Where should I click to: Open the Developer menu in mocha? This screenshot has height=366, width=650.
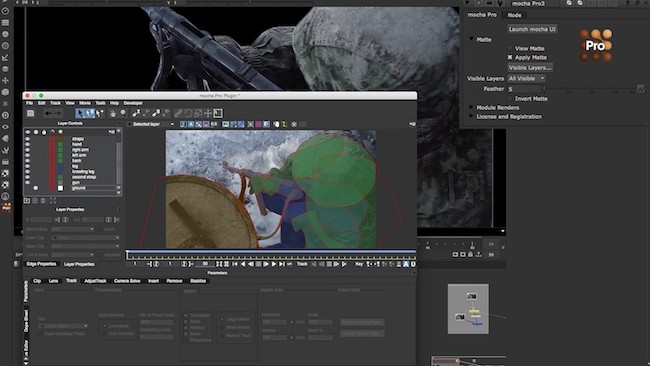[133, 103]
